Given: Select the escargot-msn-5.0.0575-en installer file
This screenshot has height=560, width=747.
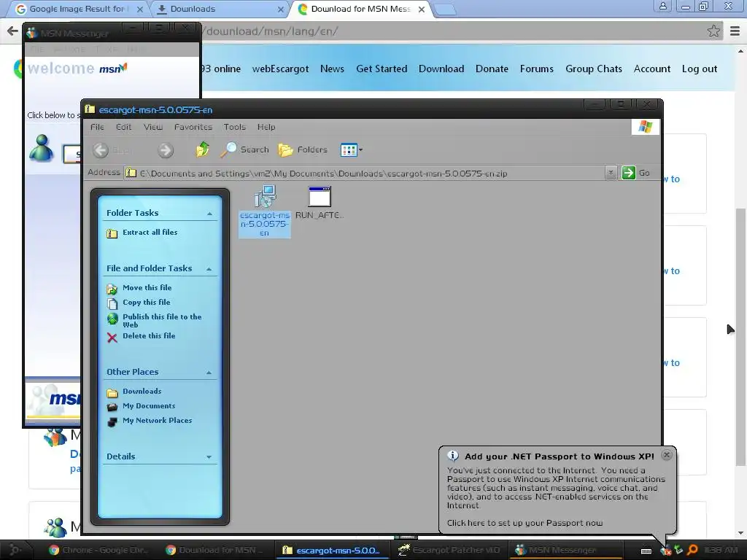Looking at the screenshot, I should click(x=264, y=211).
